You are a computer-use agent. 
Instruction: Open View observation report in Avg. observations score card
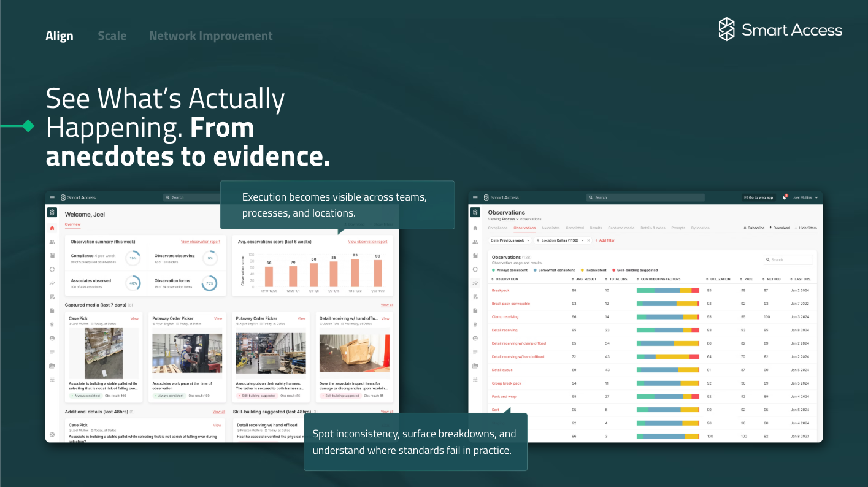pyautogui.click(x=367, y=242)
